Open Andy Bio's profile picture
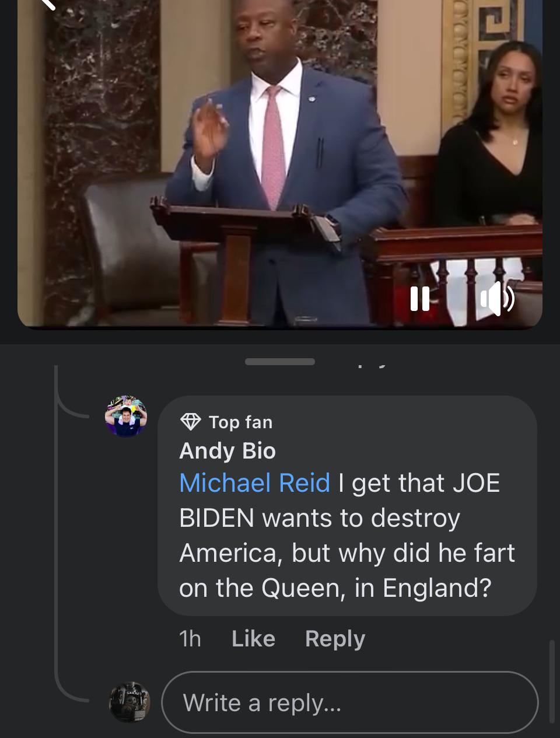 [x=125, y=416]
